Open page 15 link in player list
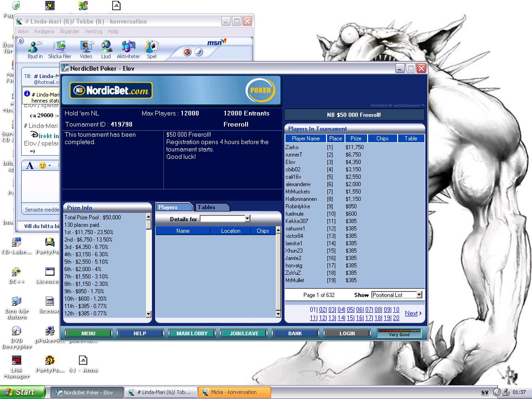The height and width of the screenshot is (399, 532). click(350, 318)
